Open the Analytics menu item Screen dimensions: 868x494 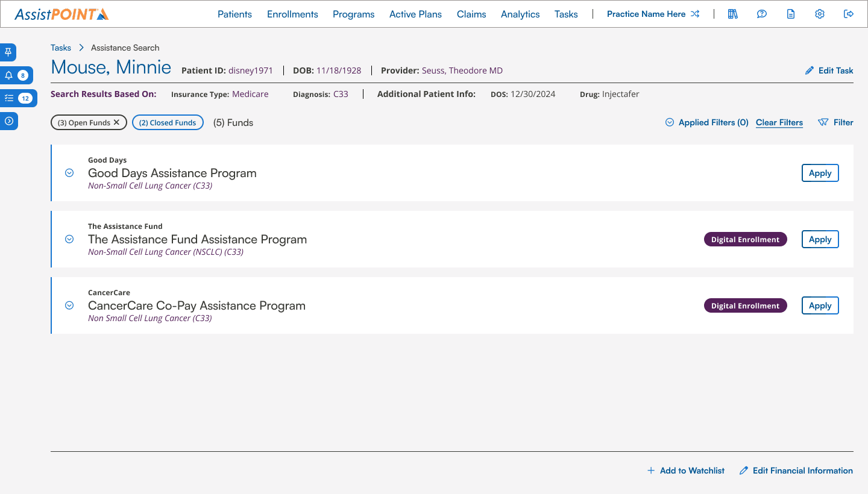[520, 14]
